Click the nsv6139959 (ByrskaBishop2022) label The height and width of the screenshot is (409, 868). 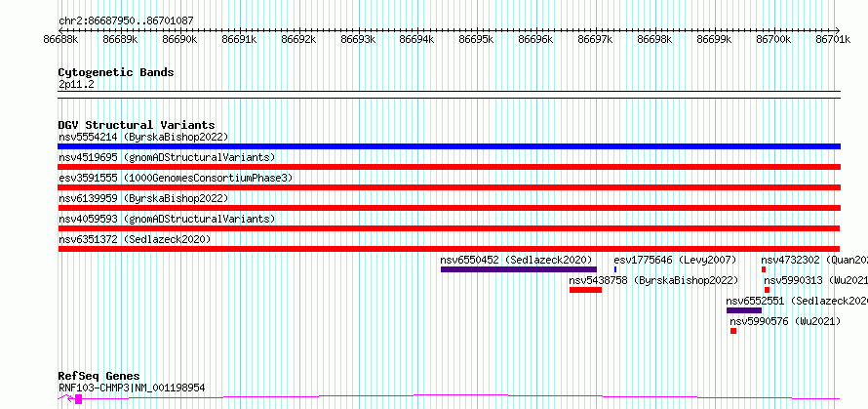tap(143, 198)
